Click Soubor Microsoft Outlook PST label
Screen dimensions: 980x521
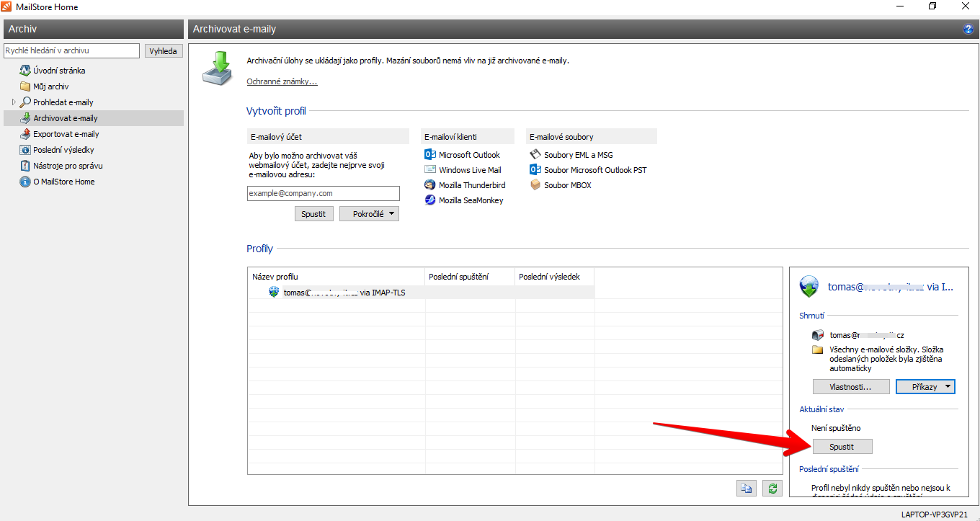point(595,170)
